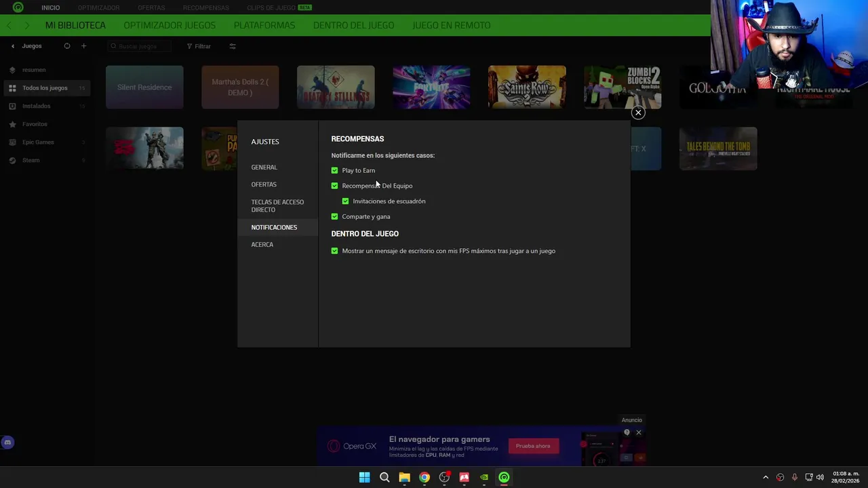The width and height of the screenshot is (868, 488).
Task: Select JUEGO EN REMOTO in the green bar
Action: [452, 25]
